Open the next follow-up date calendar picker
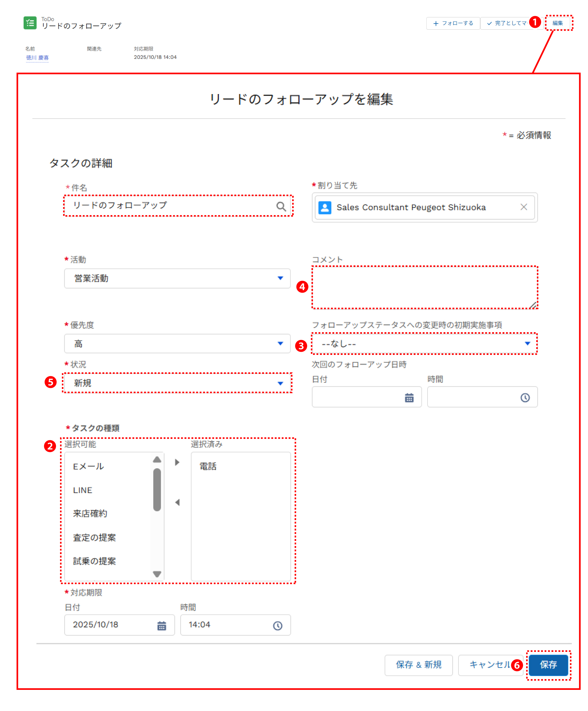Image resolution: width=588 pixels, height=711 pixels. [x=409, y=397]
